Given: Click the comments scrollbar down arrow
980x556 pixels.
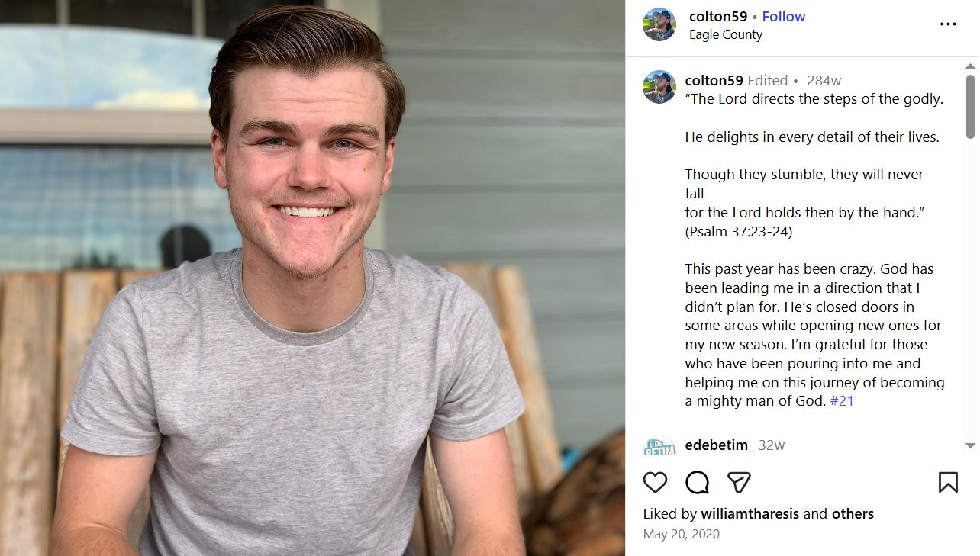Looking at the screenshot, I should pyautogui.click(x=970, y=445).
